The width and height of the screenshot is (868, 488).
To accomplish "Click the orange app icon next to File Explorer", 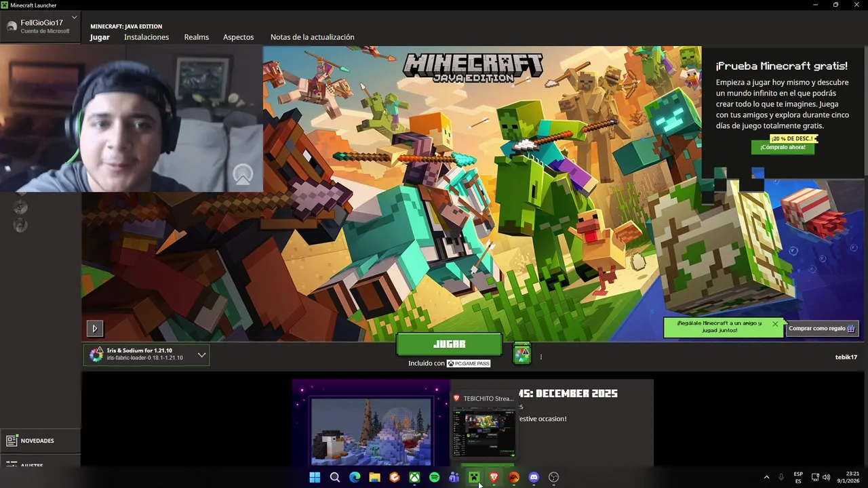I will click(394, 477).
